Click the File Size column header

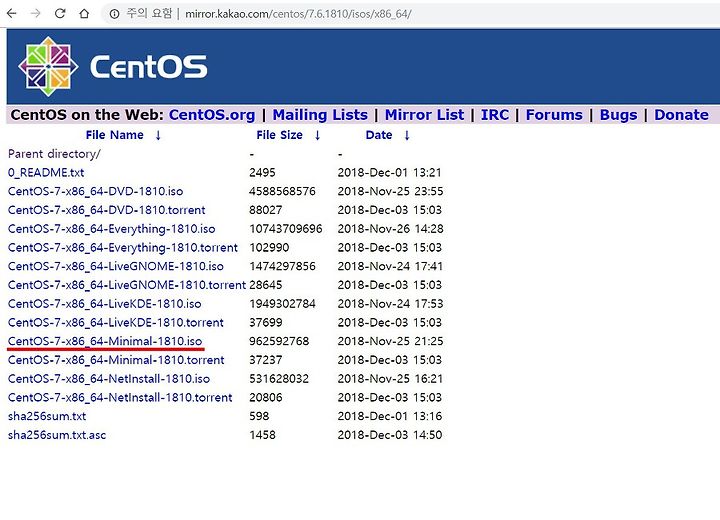coord(279,135)
